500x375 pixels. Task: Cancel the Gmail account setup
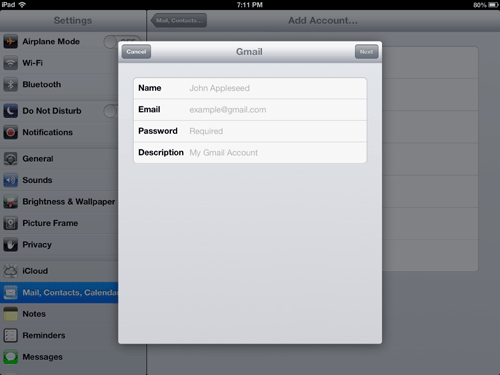(x=136, y=52)
